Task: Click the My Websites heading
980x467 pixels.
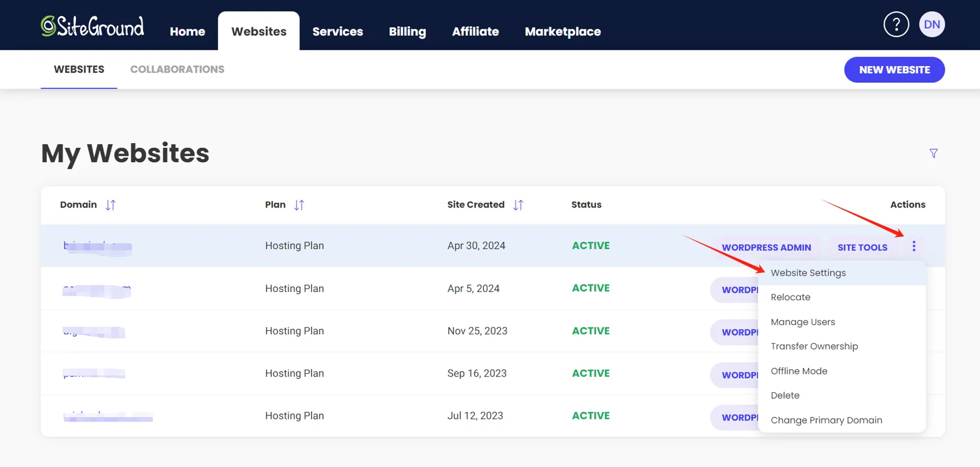Action: tap(125, 154)
